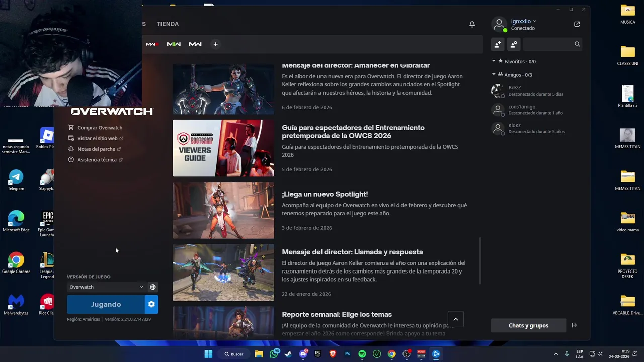The width and height of the screenshot is (644, 362).
Task: Open Photoshop in the taskbar
Action: [347, 354]
